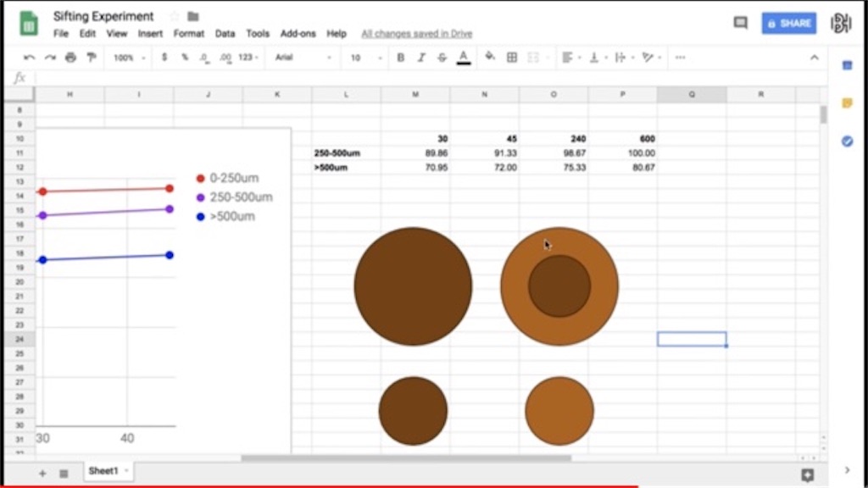
Task: Click the merge cells icon
Action: tap(533, 58)
